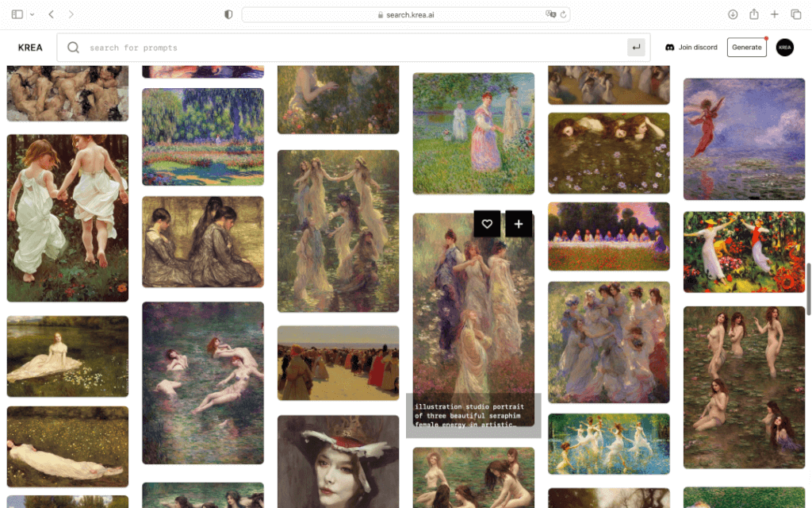The width and height of the screenshot is (812, 508).
Task: Open the weeping willow garden landscape
Action: (x=203, y=137)
